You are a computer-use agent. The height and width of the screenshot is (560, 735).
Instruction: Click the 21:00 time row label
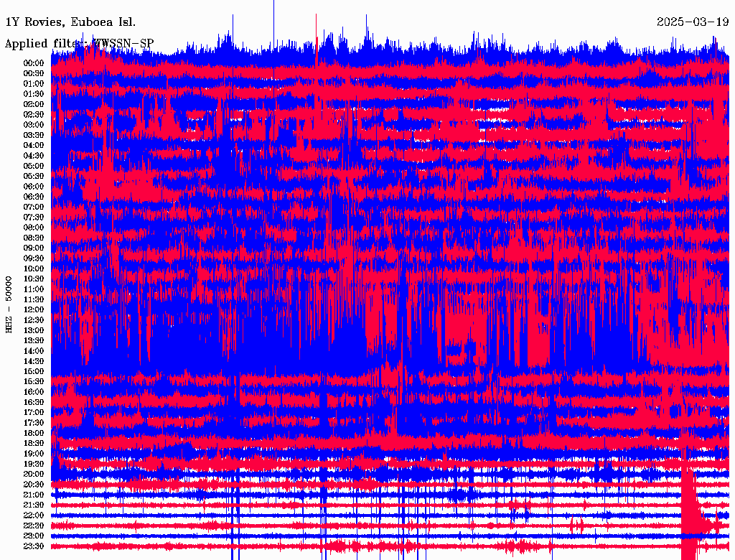[34, 495]
